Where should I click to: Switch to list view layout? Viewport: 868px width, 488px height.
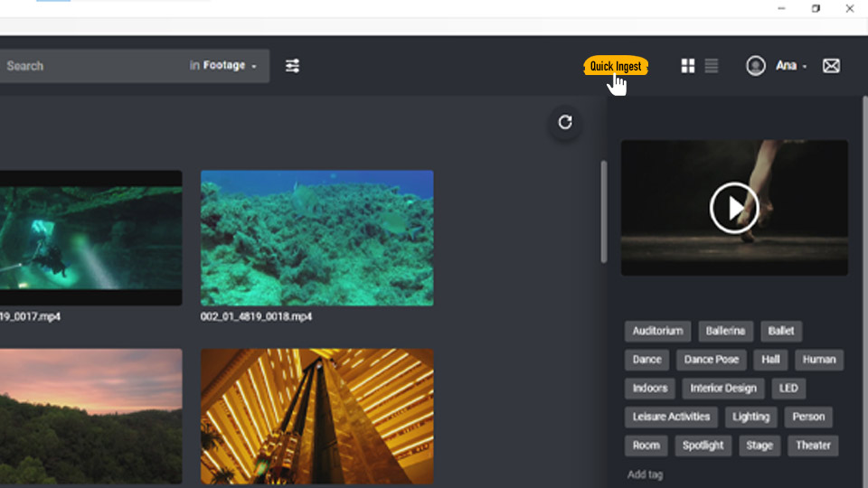712,66
